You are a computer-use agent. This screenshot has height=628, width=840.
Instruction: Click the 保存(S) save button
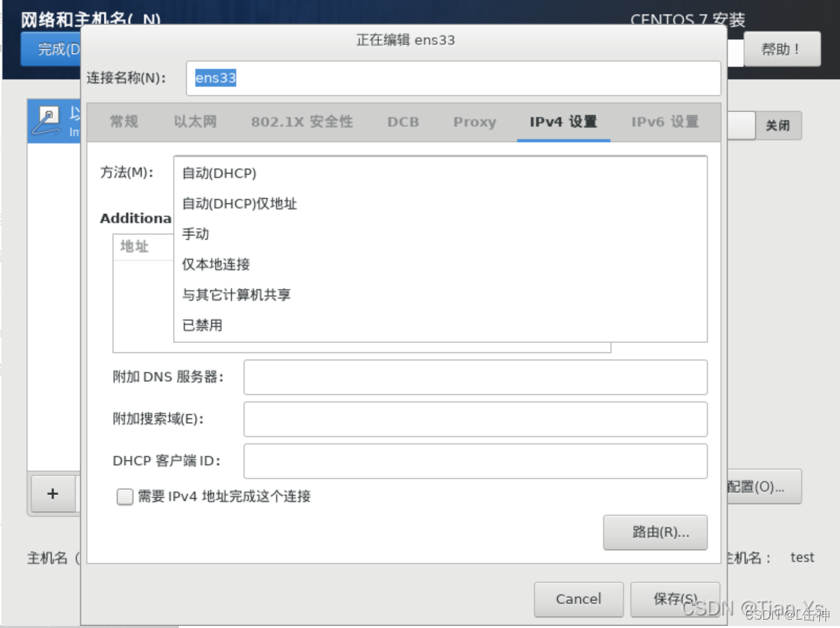675,599
